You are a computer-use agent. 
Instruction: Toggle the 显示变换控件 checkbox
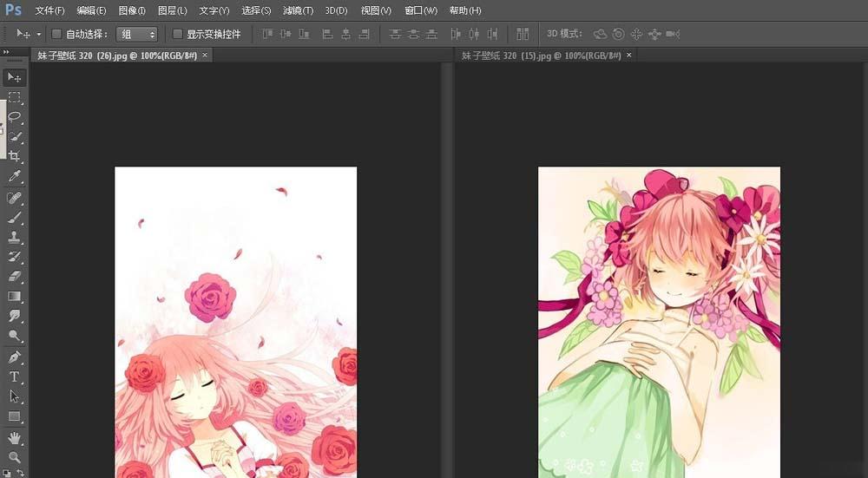coord(178,34)
